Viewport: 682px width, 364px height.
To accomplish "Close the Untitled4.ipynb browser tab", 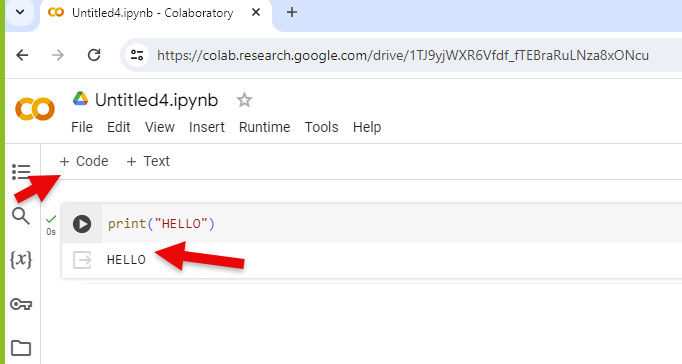I will point(256,12).
